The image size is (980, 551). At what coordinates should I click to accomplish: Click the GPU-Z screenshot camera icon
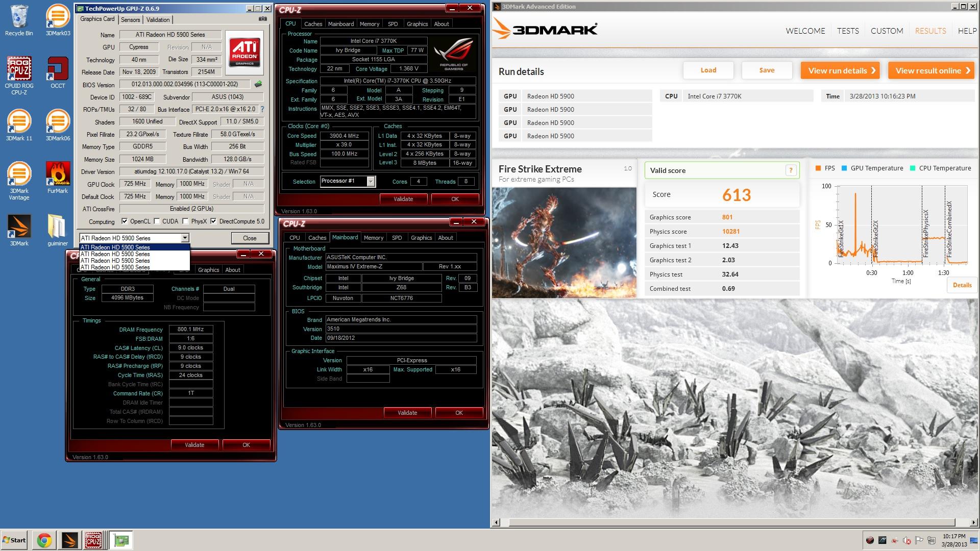(262, 19)
